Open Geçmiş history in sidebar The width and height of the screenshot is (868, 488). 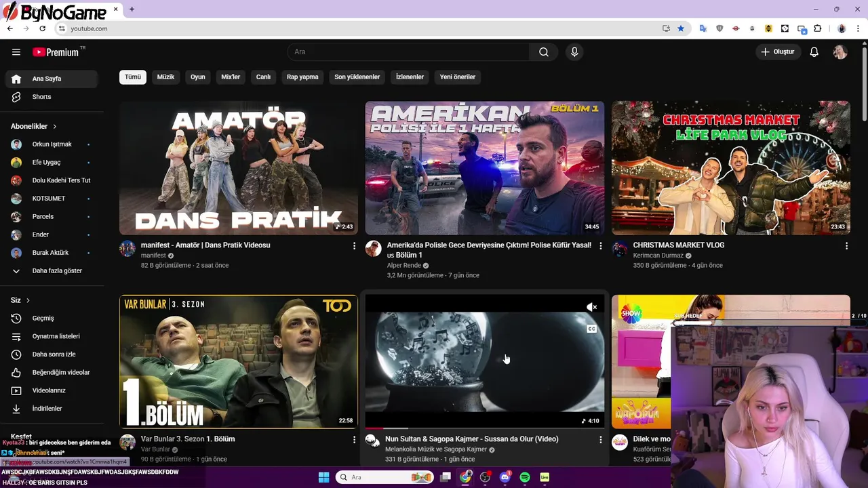click(x=52, y=318)
